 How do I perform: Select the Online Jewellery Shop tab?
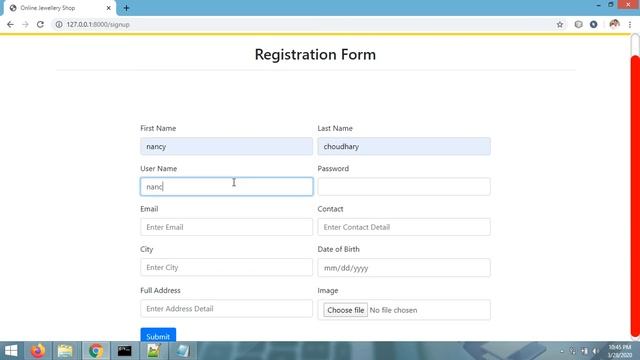pyautogui.click(x=60, y=8)
